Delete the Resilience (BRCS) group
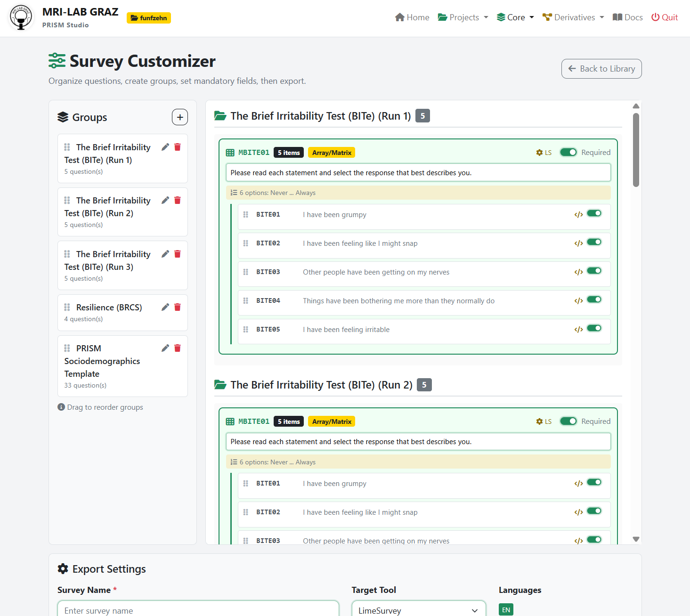This screenshot has width=690, height=616. [x=178, y=307]
